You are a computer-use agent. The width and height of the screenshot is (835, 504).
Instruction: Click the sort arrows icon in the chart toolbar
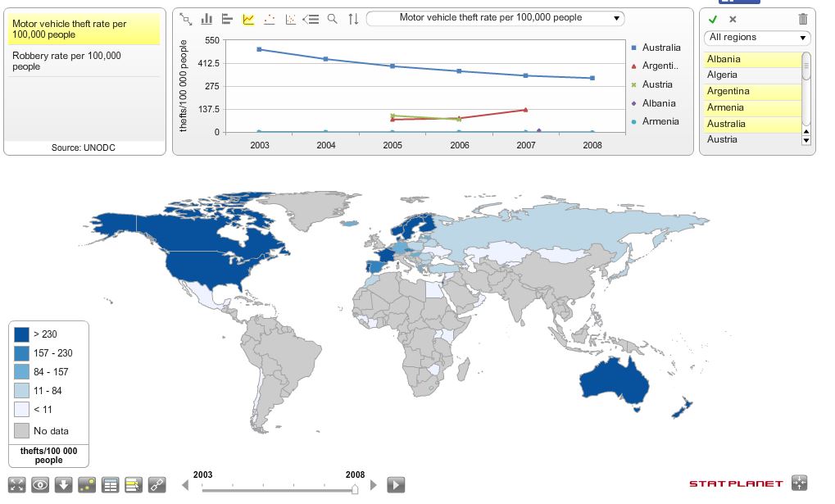(352, 18)
